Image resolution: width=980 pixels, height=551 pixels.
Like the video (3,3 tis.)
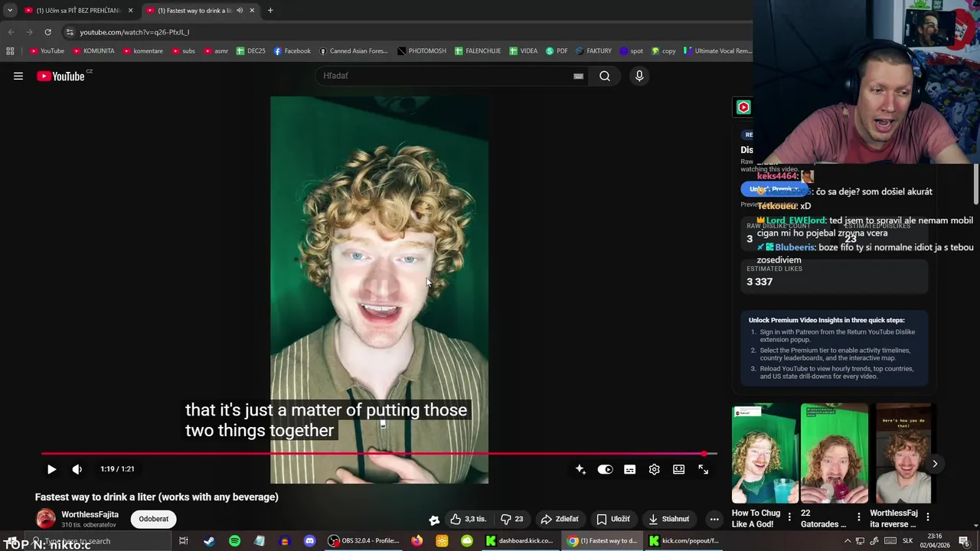(x=468, y=519)
